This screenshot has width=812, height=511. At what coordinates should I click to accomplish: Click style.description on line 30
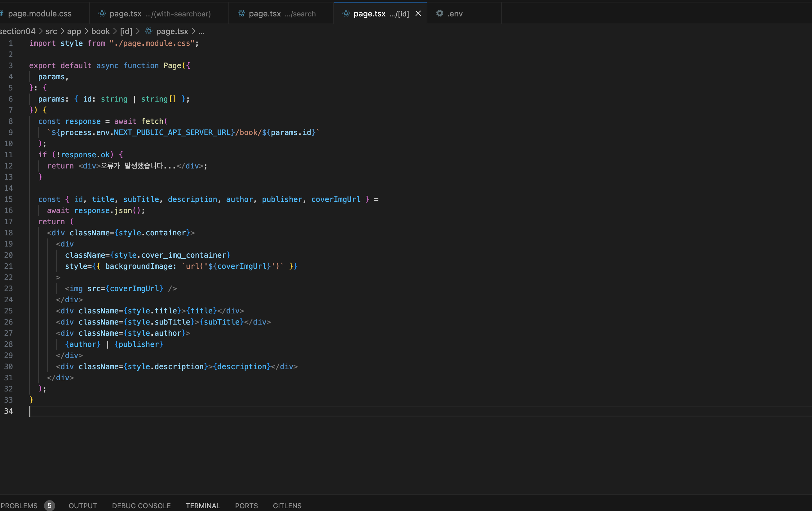165,366
